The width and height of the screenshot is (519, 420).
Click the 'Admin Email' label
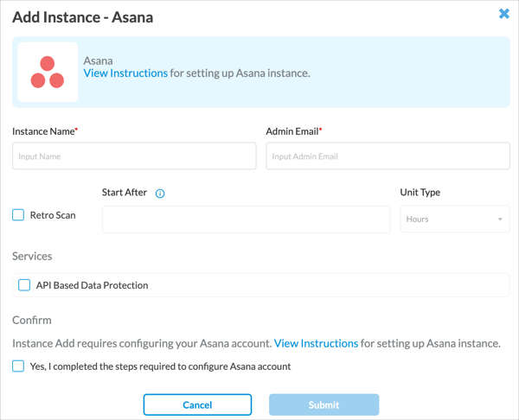(292, 131)
